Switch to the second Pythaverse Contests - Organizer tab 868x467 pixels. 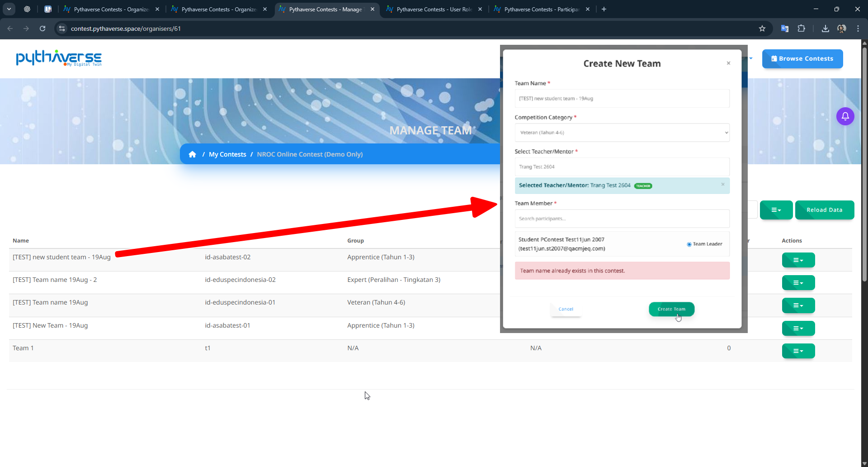pos(219,9)
